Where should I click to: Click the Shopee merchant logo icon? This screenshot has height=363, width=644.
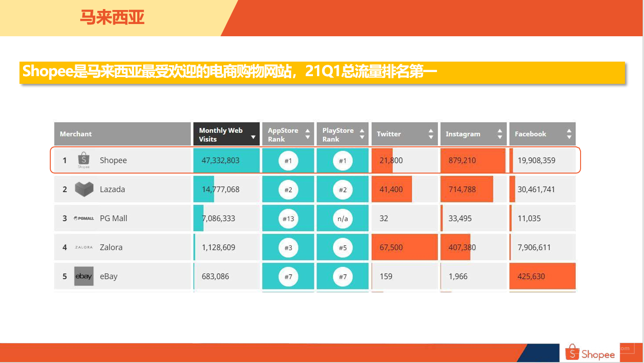tap(84, 160)
